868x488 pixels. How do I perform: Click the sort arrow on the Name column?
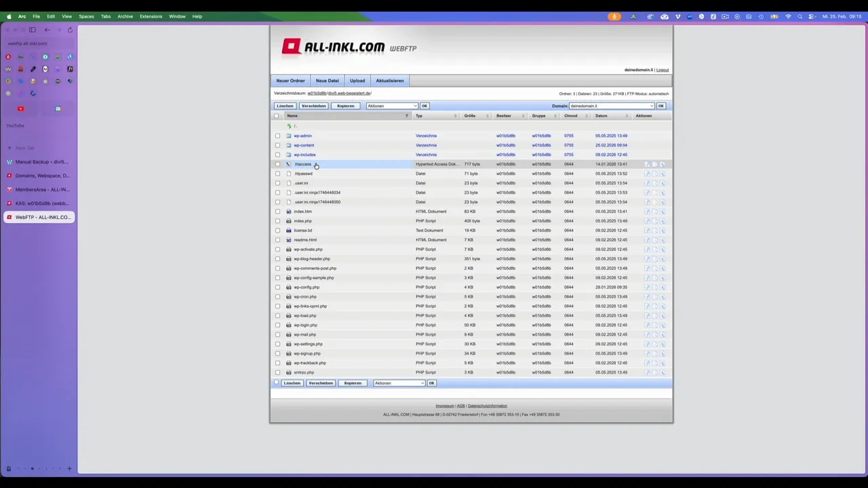[406, 116]
